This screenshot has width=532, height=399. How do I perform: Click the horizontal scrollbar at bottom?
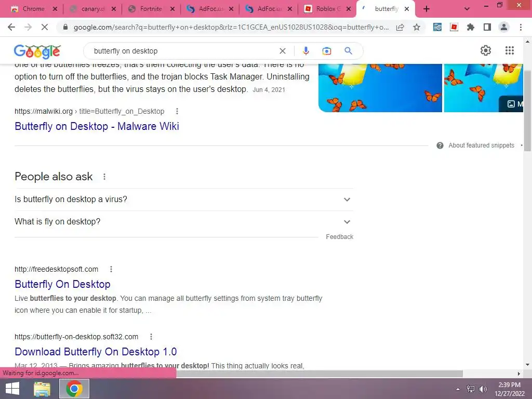(x=320, y=374)
